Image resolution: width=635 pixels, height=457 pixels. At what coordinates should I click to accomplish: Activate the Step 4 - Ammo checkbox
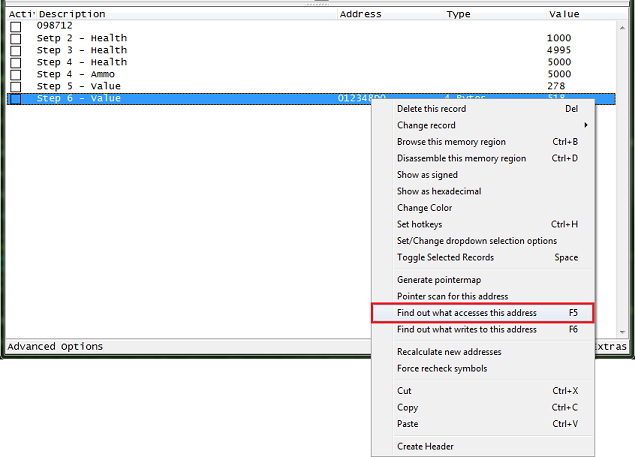click(15, 75)
